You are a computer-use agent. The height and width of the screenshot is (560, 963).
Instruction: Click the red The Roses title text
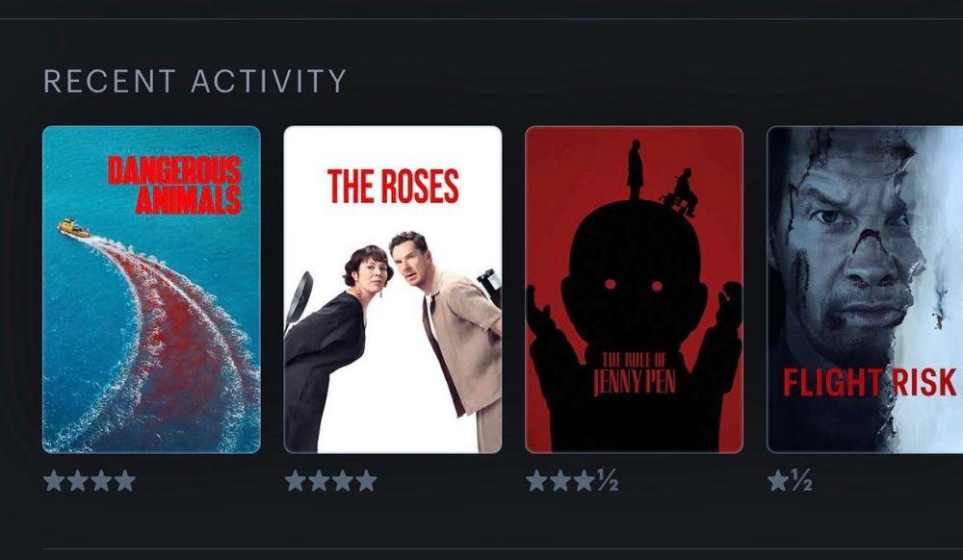point(393,187)
